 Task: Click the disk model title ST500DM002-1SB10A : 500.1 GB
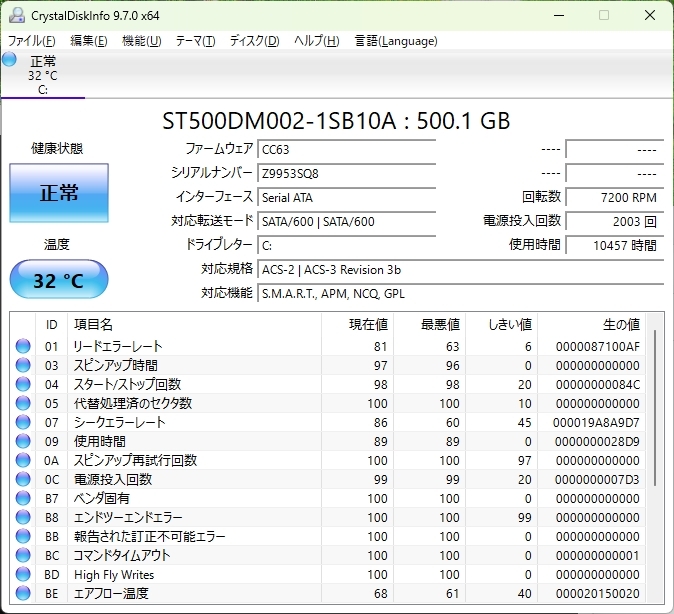click(x=336, y=120)
